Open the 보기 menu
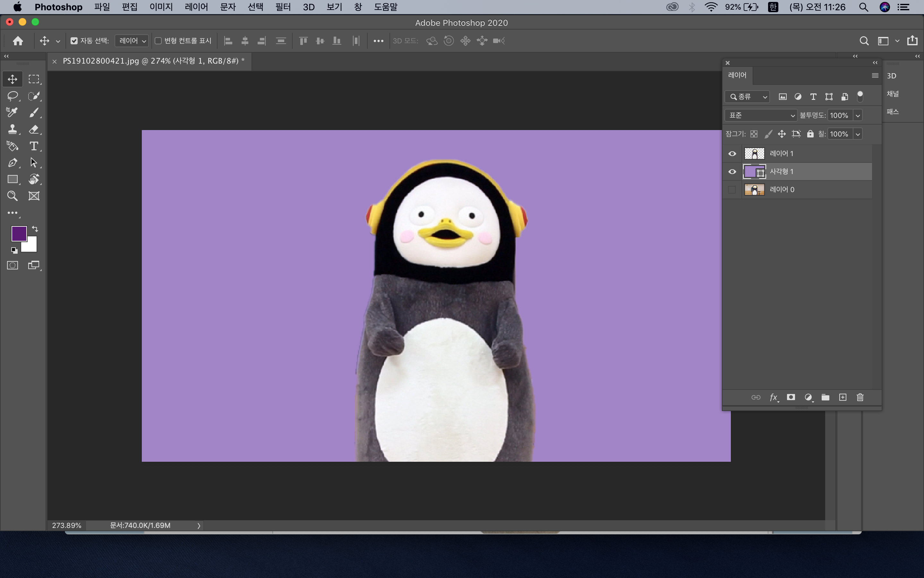This screenshot has width=924, height=578. pos(334,7)
